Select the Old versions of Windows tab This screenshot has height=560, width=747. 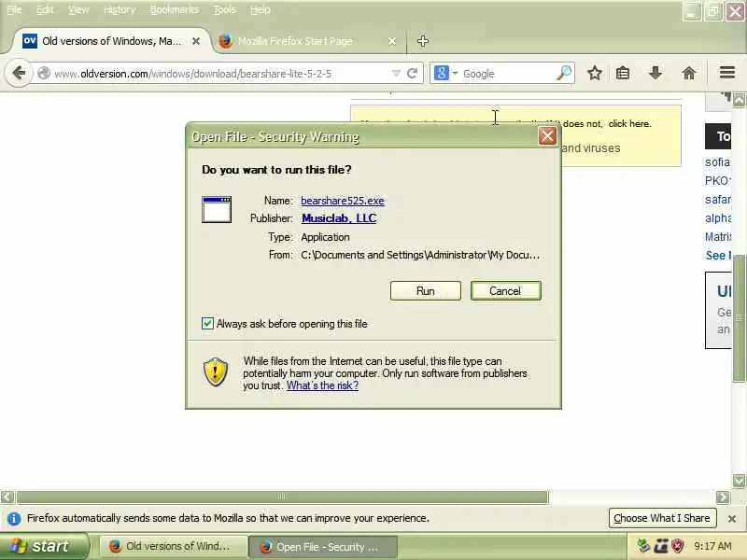click(111, 41)
